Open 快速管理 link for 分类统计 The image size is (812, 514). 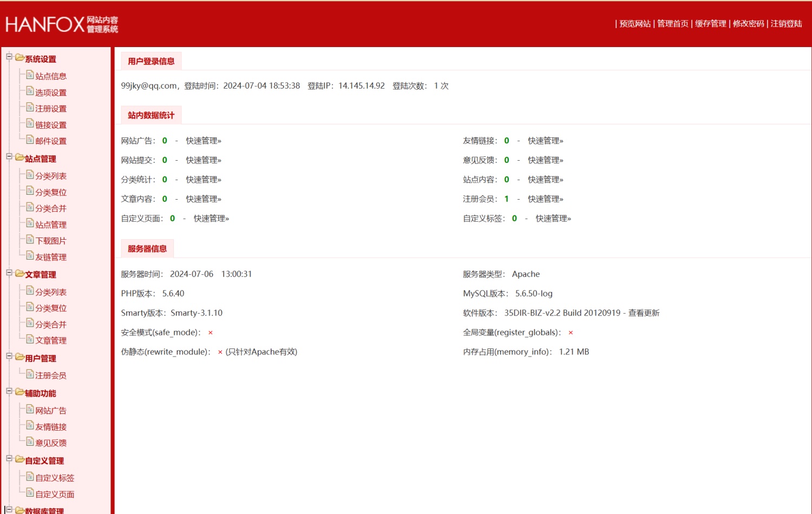click(204, 180)
